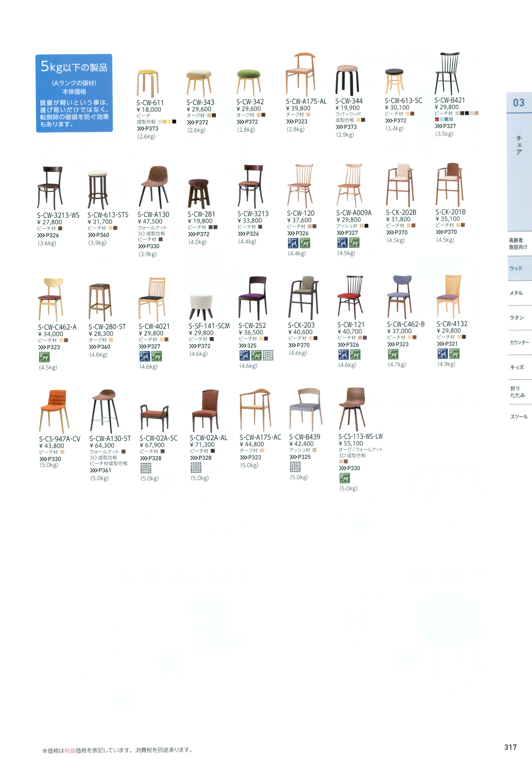The height and width of the screenshot is (768, 532).
Task: Follow the P325 page link under S·CW-B439
Action: coord(300,457)
